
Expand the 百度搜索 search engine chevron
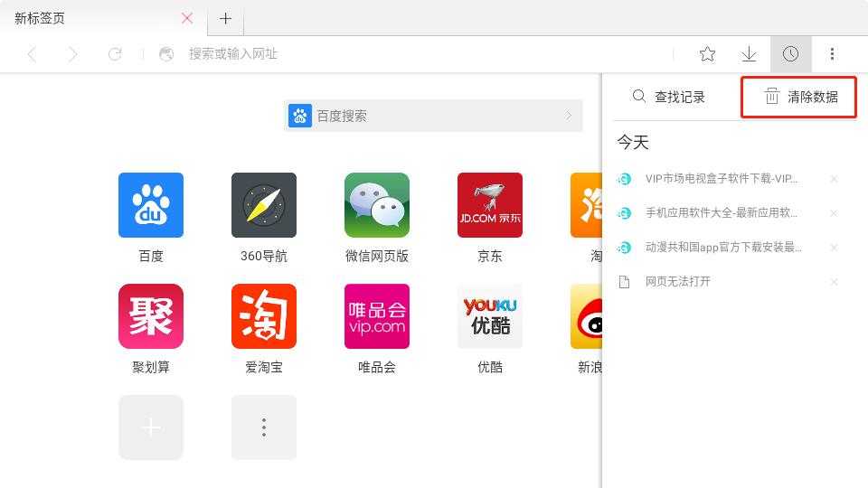tap(569, 116)
